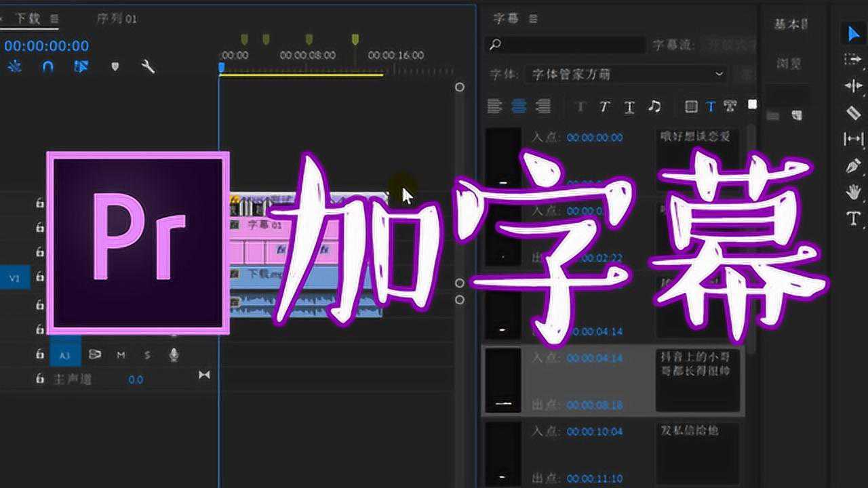Switch to 字幕 panel tab
The height and width of the screenshot is (488, 868).
(x=506, y=18)
